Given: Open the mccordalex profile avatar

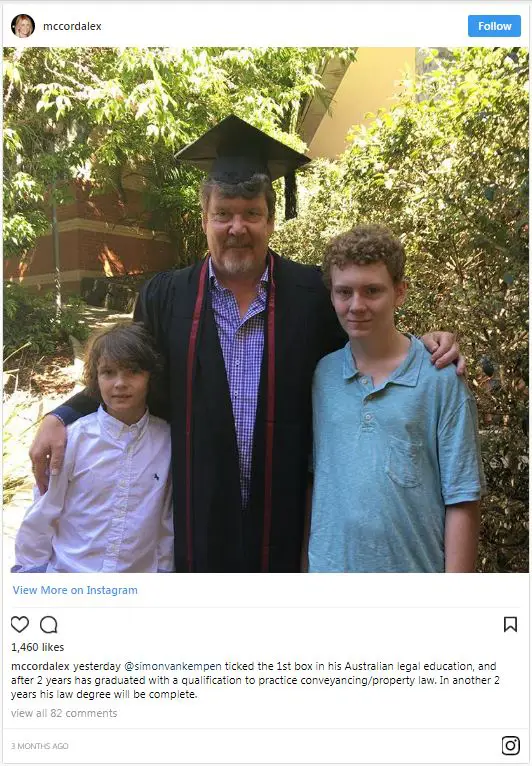Looking at the screenshot, I should pos(23,26).
